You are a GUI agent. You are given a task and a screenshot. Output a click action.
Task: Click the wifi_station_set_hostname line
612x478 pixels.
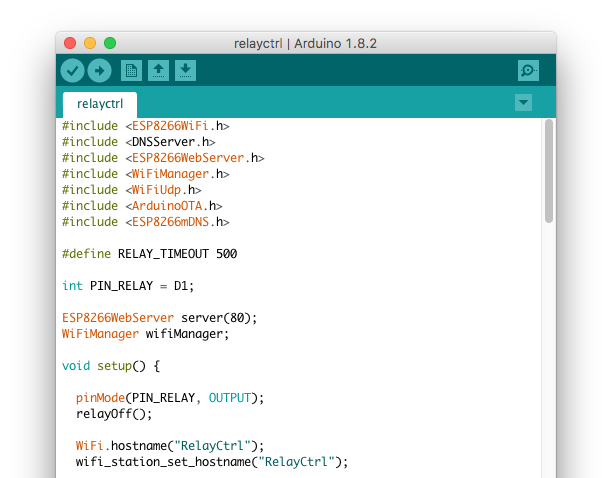(x=212, y=462)
